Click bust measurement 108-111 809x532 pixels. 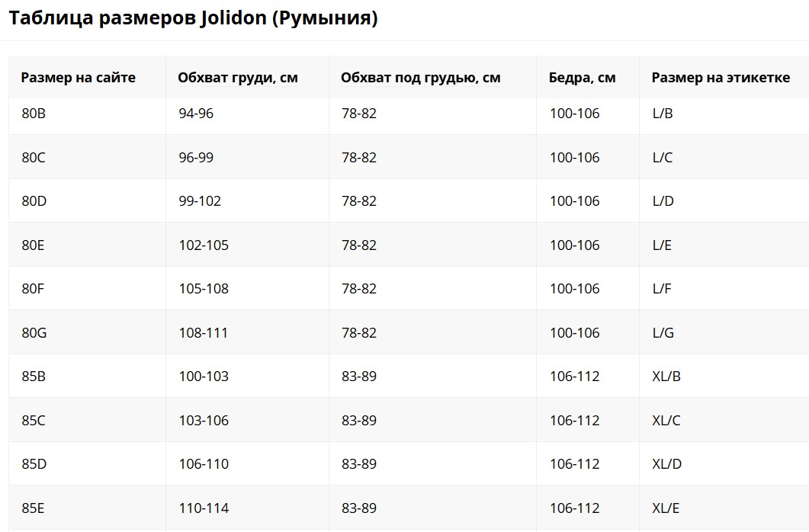(204, 333)
